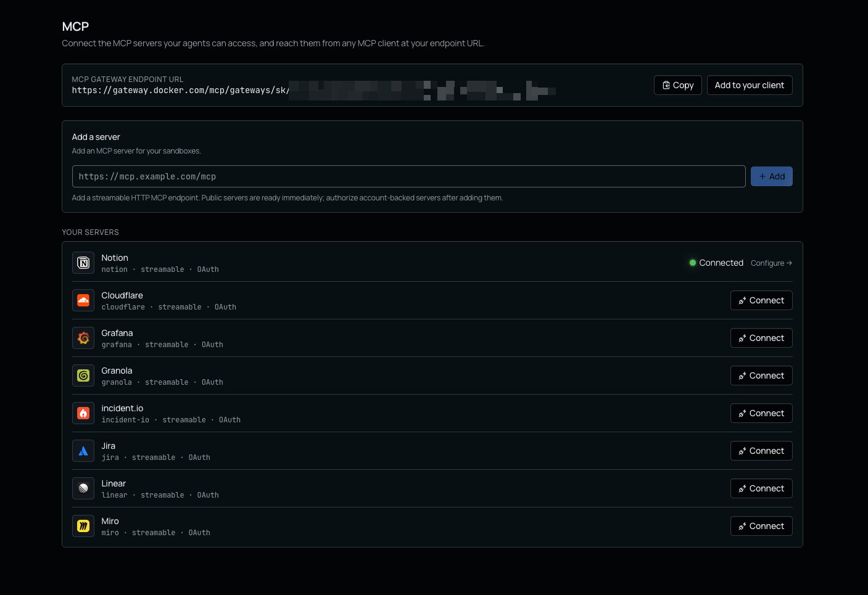The image size is (868, 595).
Task: Click the Jira server logo icon
Action: click(83, 451)
